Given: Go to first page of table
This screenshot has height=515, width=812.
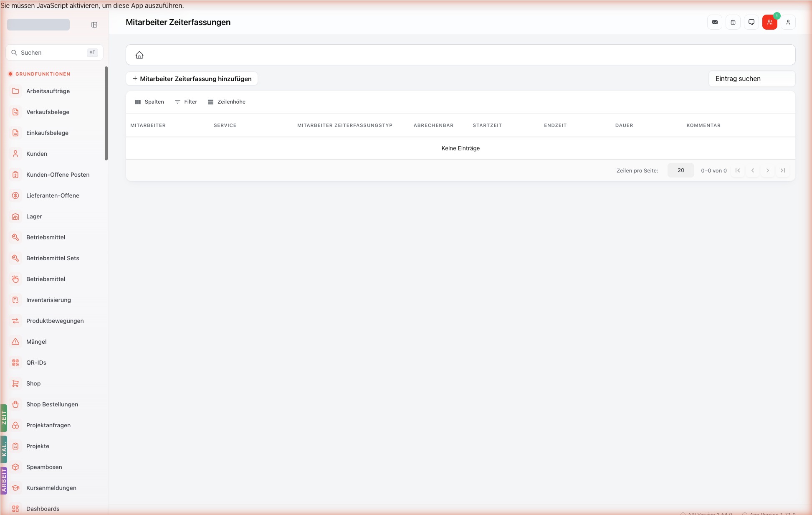Looking at the screenshot, I should (x=738, y=170).
